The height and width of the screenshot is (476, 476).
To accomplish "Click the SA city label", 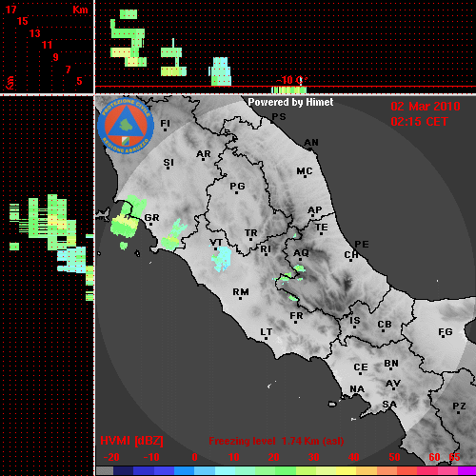I will click(389, 405).
